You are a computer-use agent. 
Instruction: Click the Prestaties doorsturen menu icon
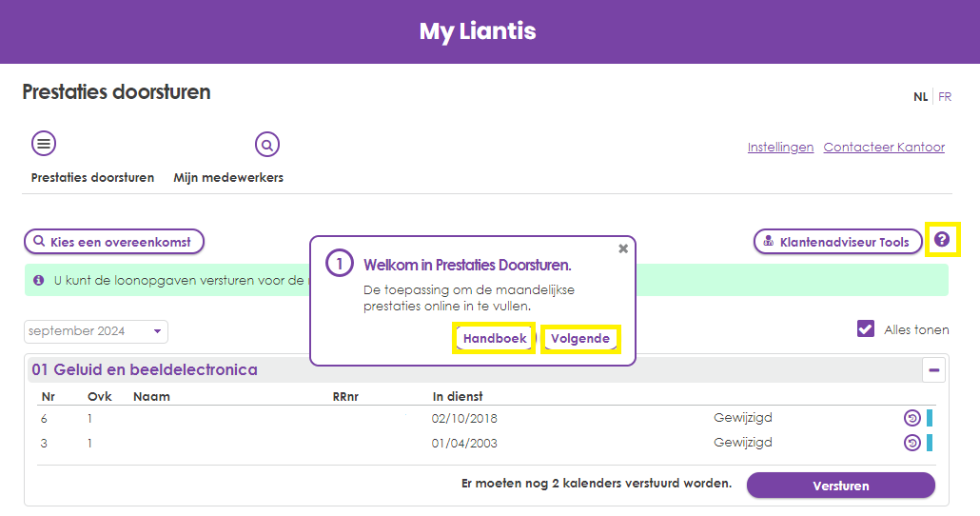(44, 144)
